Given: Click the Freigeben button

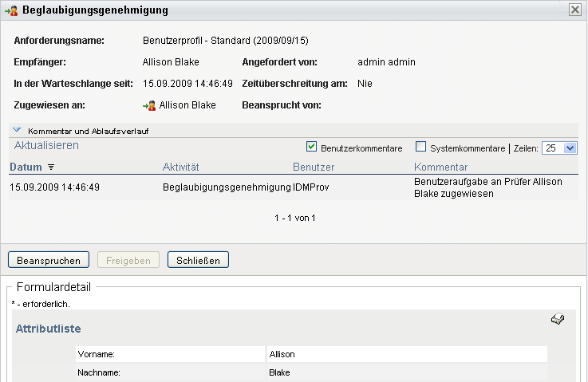Looking at the screenshot, I should 128,260.
